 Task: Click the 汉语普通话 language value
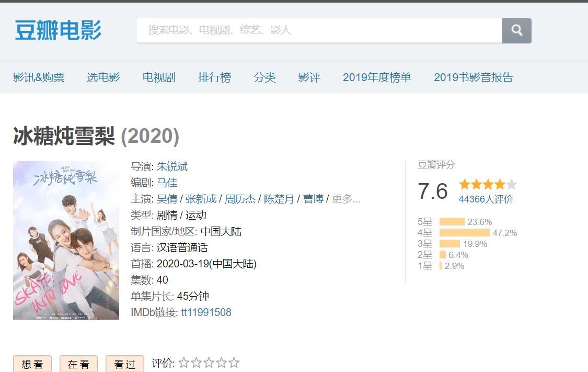tap(182, 248)
